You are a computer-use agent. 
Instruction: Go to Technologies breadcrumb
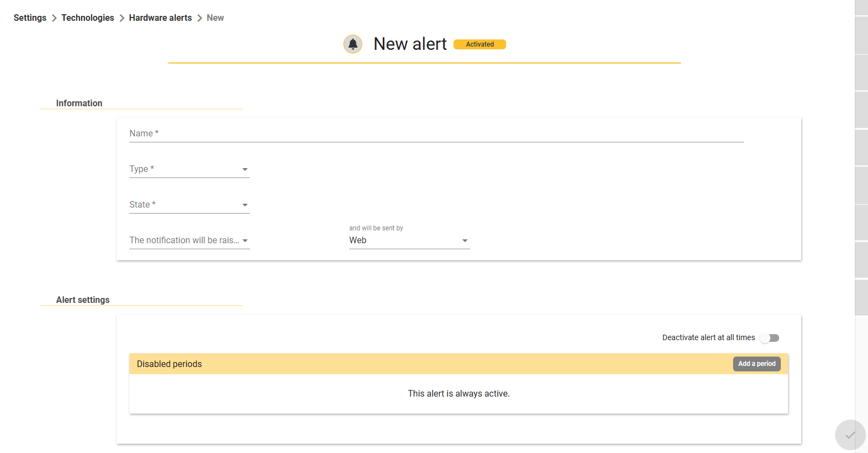pyautogui.click(x=88, y=18)
